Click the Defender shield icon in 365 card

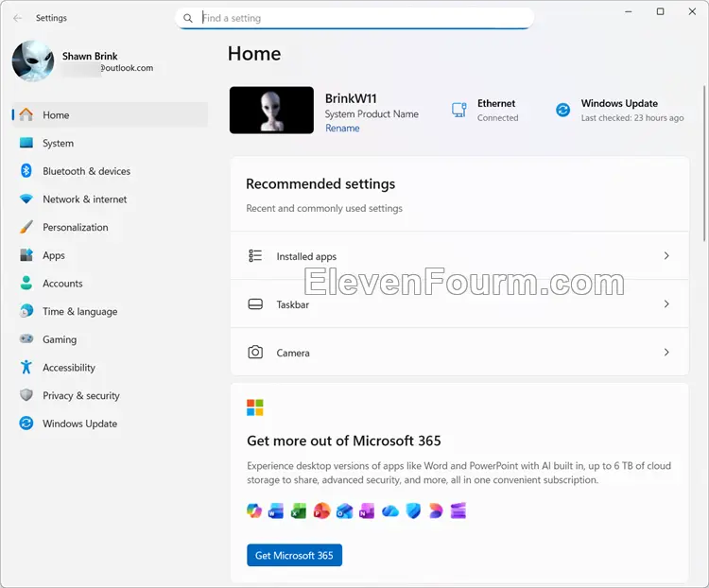pyautogui.click(x=413, y=511)
